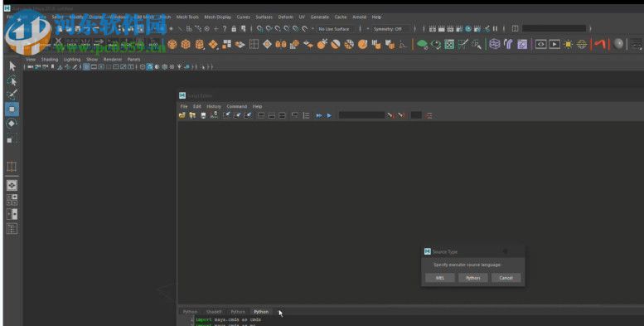The width and height of the screenshot is (644, 326).
Task: Click the single-pane layout icon in toolbox
Action: point(12,185)
